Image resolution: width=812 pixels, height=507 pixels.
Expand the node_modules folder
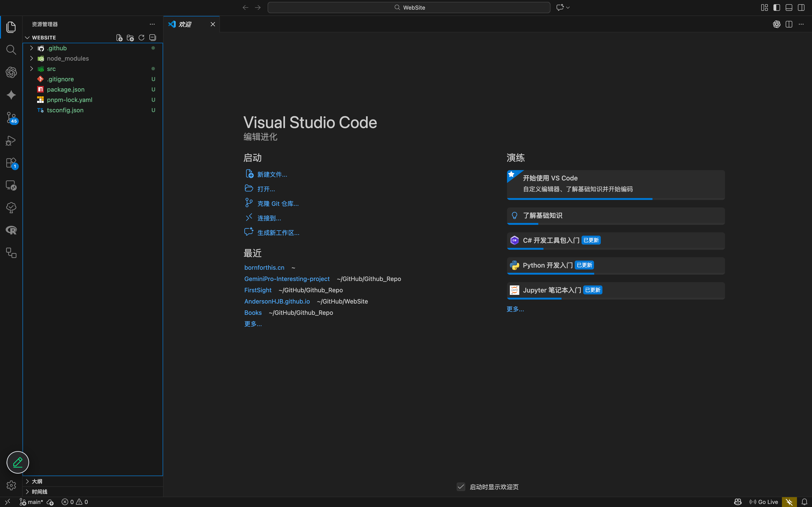(x=93, y=59)
